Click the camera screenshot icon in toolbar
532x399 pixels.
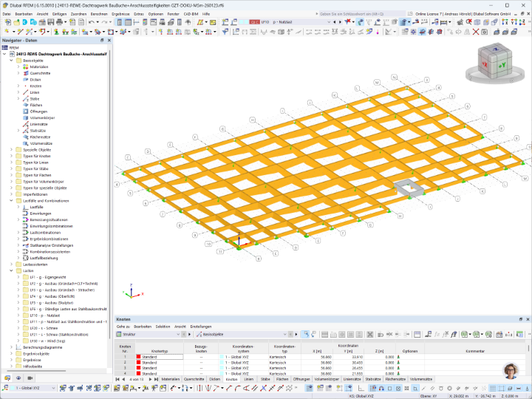485,32
